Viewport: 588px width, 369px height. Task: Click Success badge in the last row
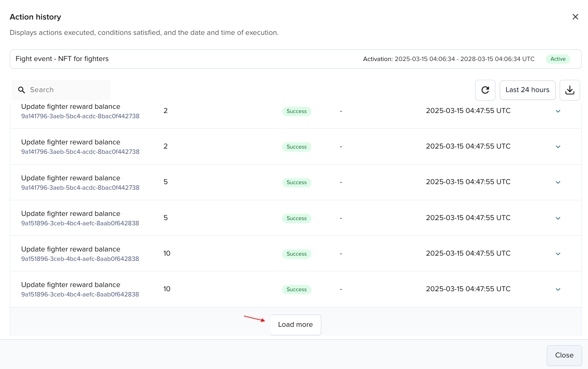click(296, 289)
